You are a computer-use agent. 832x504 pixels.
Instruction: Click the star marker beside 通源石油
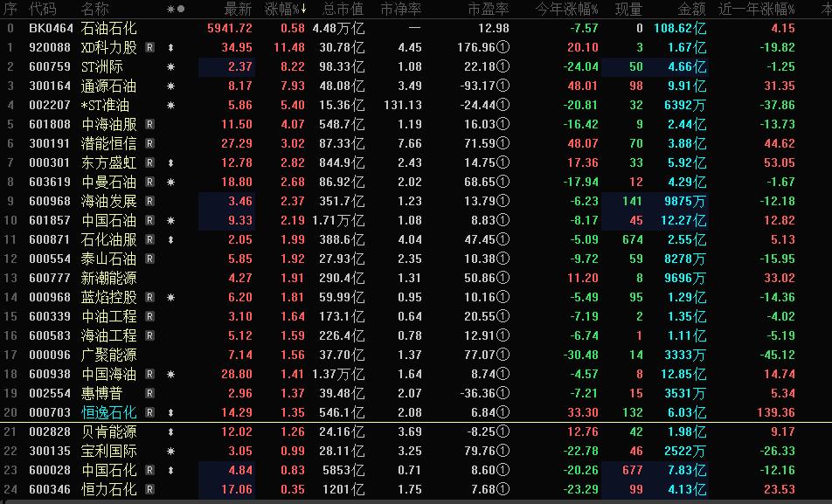171,86
